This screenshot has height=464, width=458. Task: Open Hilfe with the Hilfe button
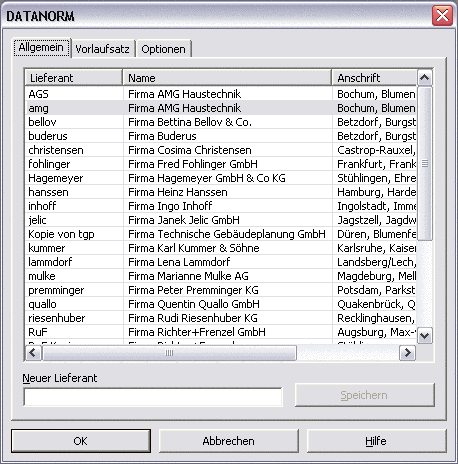pyautogui.click(x=376, y=441)
